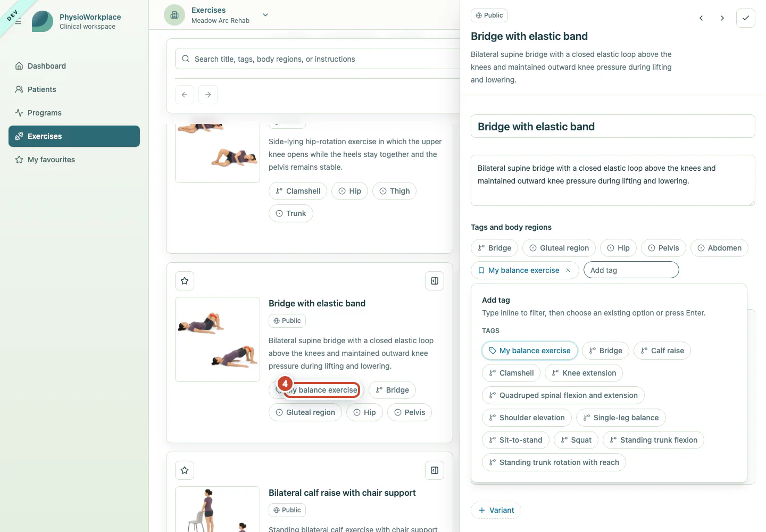Screen dimensions: 766x532
Task: Remove the My balance exercise tag
Action: point(568,270)
